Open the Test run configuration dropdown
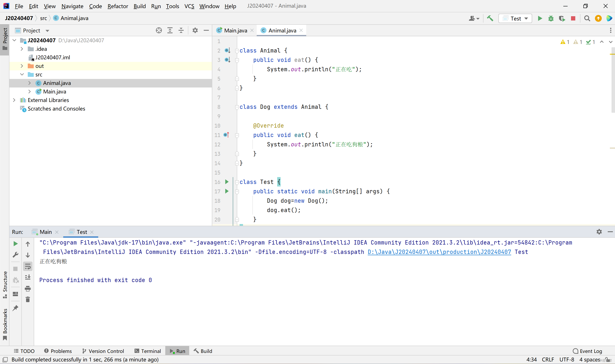Screen dimensions: 615x364 pos(515,18)
